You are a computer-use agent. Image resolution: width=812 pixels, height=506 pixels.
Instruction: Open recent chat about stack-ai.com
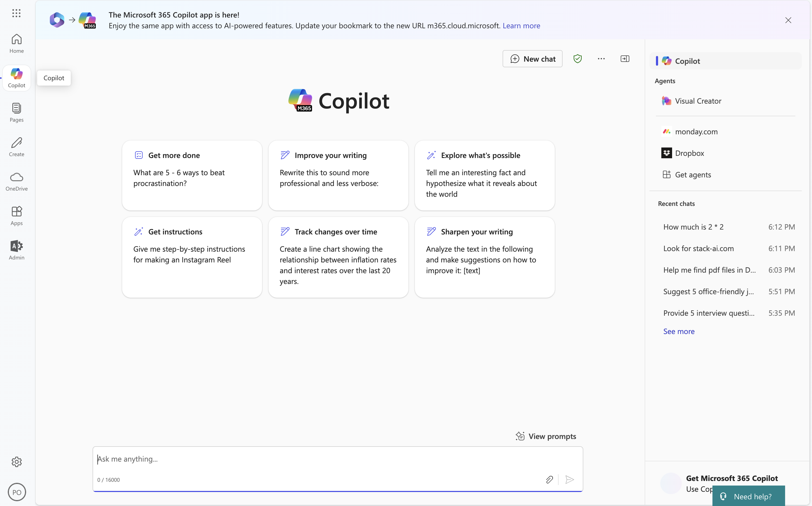click(698, 248)
